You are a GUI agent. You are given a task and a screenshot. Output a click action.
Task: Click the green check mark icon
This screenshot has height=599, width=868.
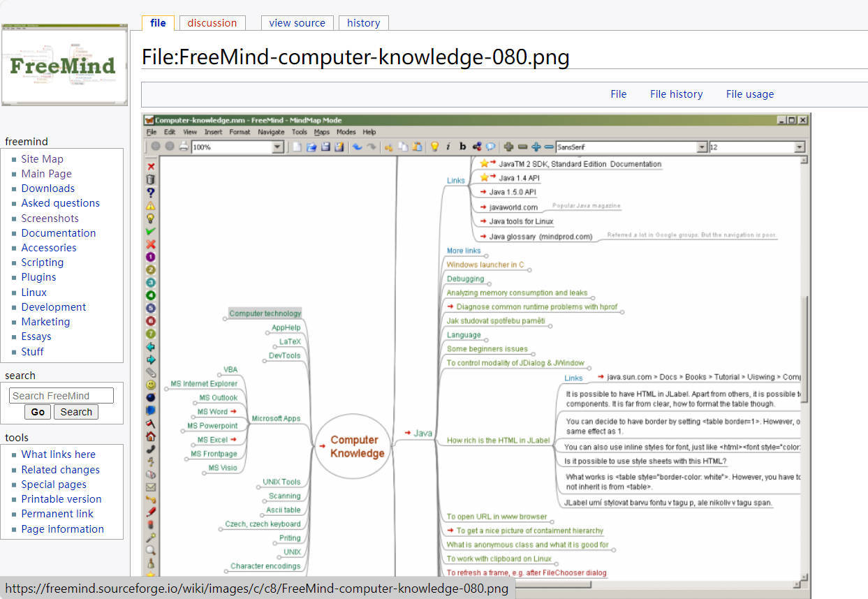(x=151, y=231)
